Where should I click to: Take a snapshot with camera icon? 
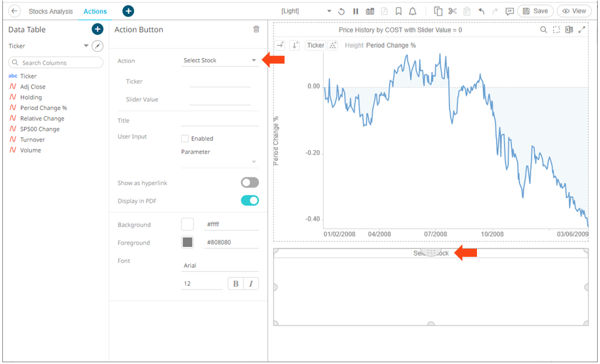(370, 11)
